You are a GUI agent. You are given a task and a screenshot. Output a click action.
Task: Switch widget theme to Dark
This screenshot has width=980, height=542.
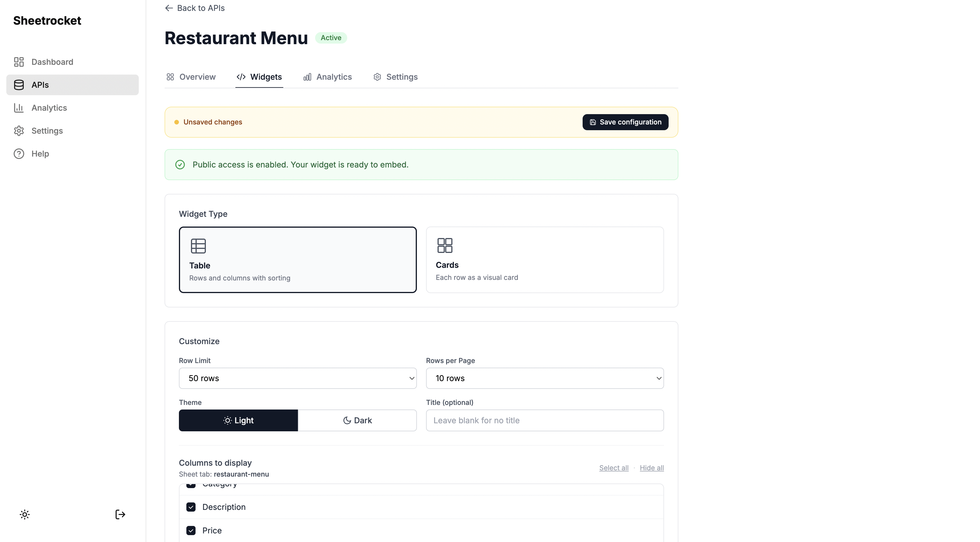point(357,420)
